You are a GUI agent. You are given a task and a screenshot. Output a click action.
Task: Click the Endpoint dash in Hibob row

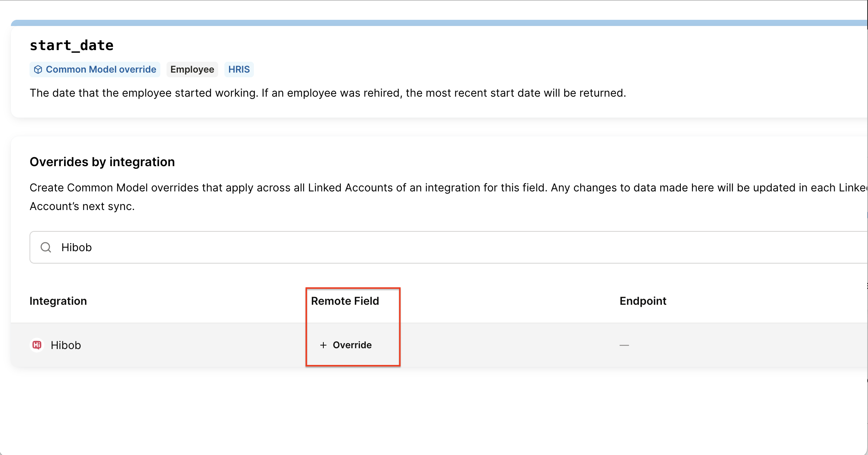tap(624, 345)
